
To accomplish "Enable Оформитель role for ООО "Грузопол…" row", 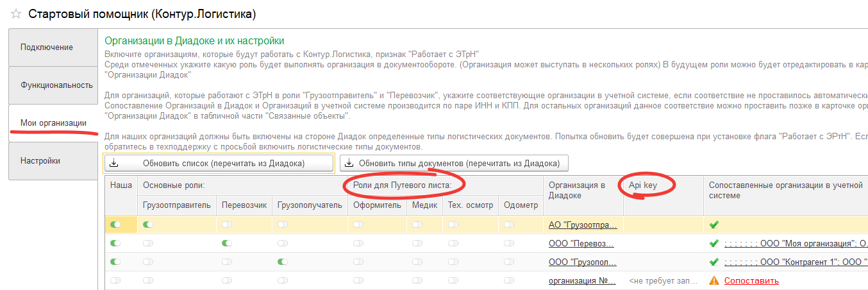I will click(x=358, y=262).
